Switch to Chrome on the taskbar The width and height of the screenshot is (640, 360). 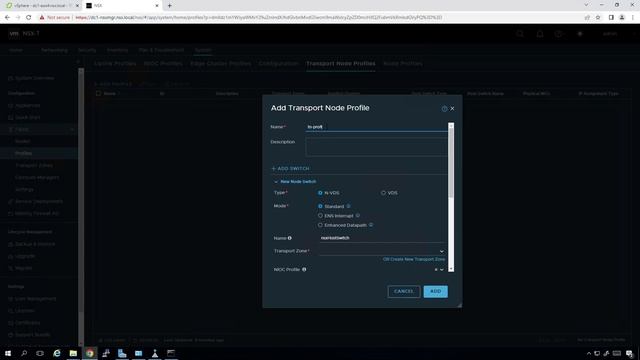click(90, 353)
